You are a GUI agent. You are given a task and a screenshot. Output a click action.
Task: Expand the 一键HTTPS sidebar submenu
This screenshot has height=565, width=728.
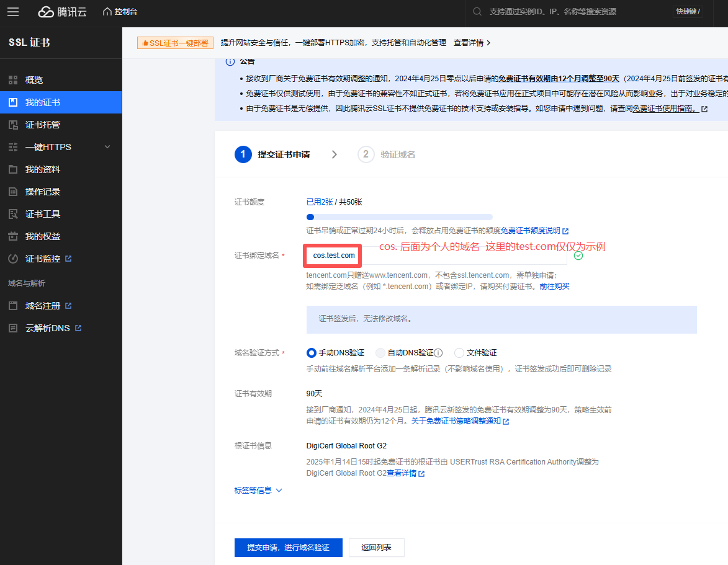tap(107, 147)
